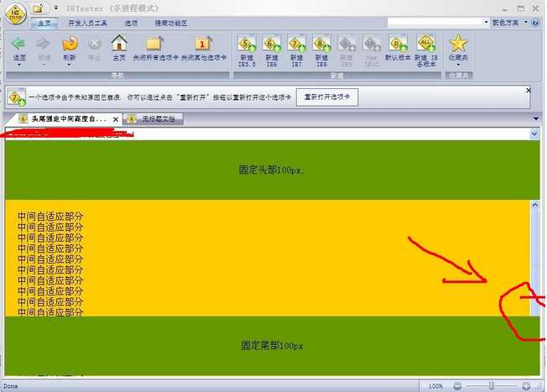The height and width of the screenshot is (392, 547).
Task: Switch to the untitled document tab
Action: point(154,119)
